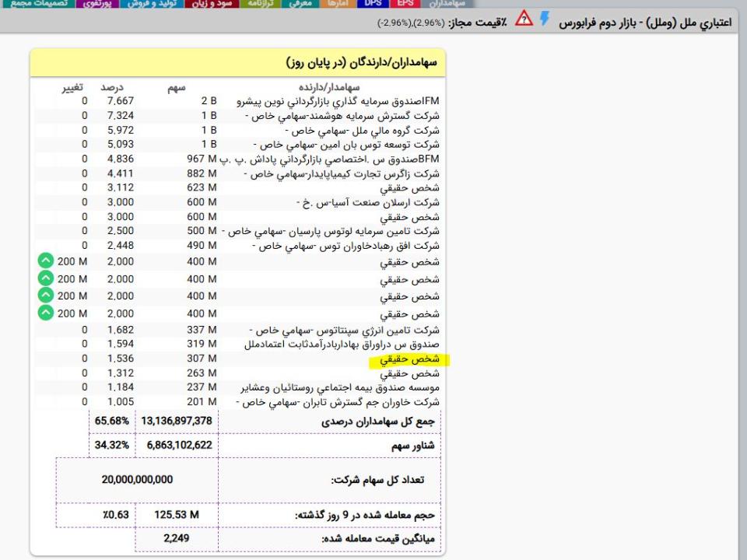Switch to the EPS tab
747x560 pixels.
pyautogui.click(x=405, y=4)
